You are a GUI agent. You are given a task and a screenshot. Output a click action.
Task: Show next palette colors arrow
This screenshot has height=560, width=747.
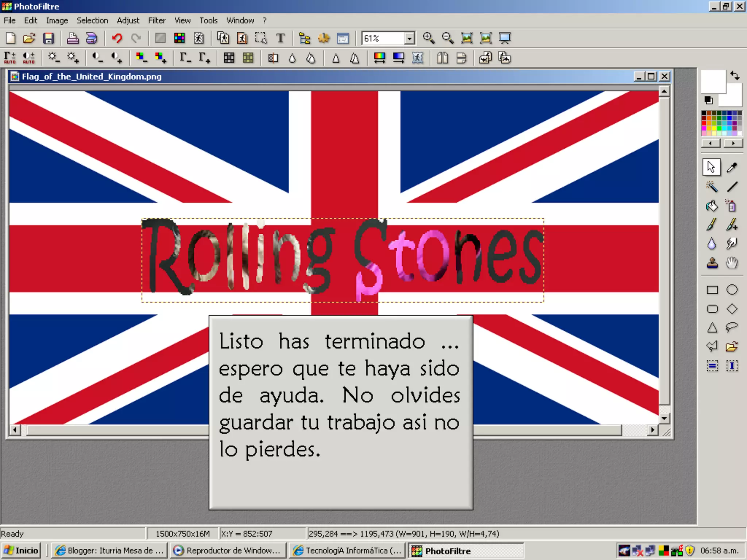(x=733, y=143)
